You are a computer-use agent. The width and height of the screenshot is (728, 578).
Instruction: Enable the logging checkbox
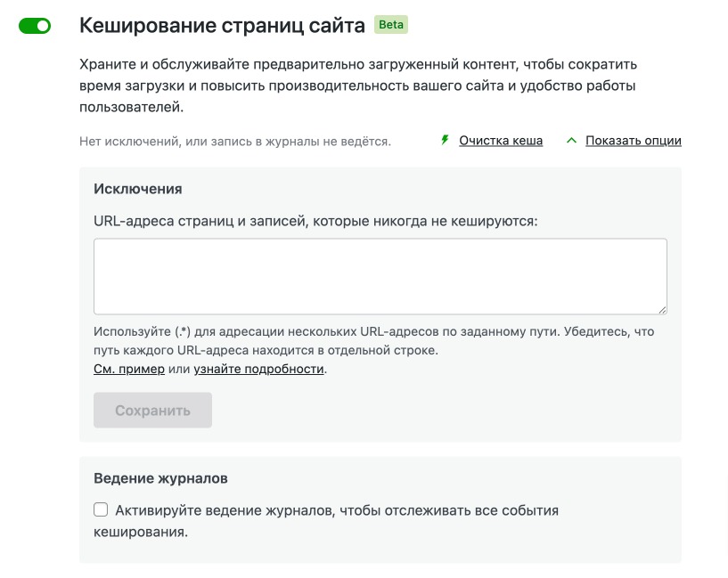101,510
